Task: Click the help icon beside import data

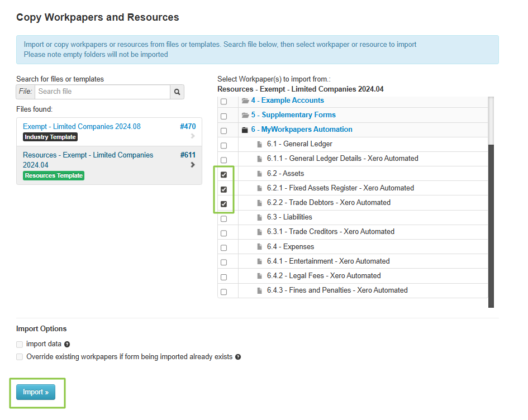Action: 67,345
